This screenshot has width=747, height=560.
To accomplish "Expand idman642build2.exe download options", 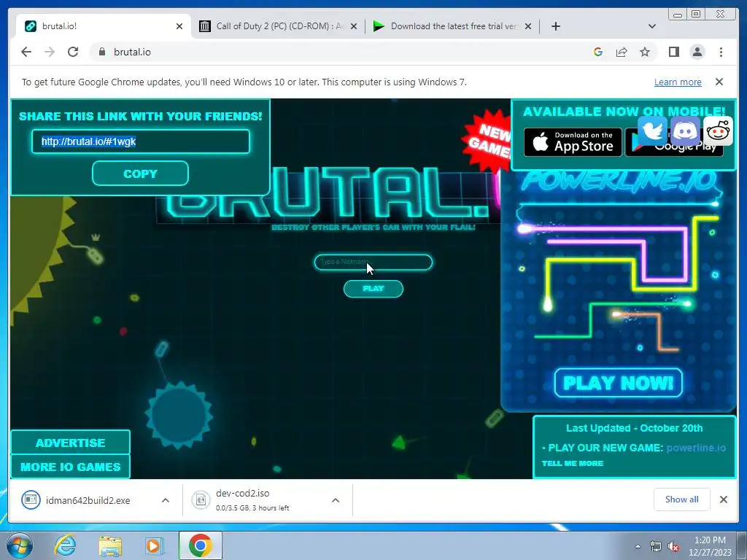I will pyautogui.click(x=166, y=500).
